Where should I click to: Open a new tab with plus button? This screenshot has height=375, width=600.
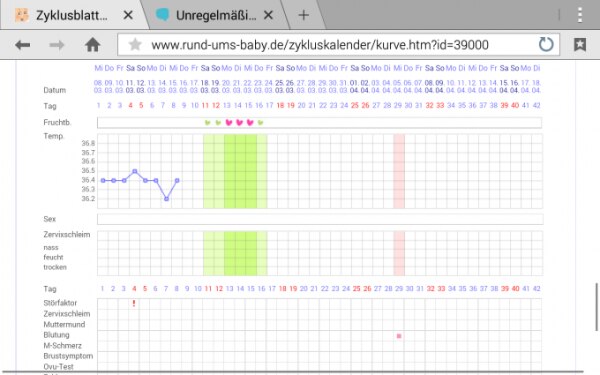[x=303, y=15]
